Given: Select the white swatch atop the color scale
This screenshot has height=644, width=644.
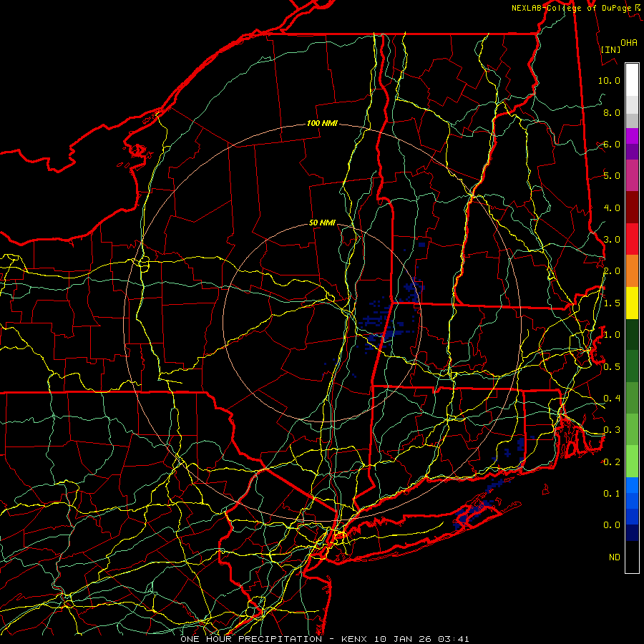Looking at the screenshot, I should (x=632, y=80).
